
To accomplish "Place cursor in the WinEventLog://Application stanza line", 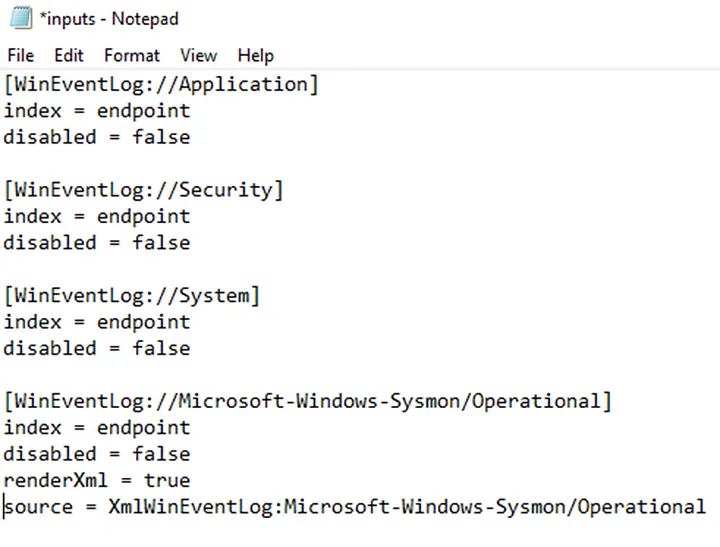I will pos(161,85).
